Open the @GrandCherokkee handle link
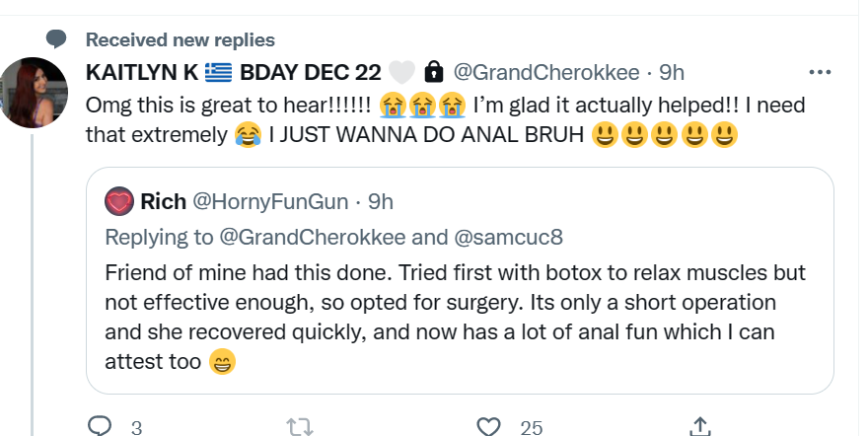 point(547,72)
